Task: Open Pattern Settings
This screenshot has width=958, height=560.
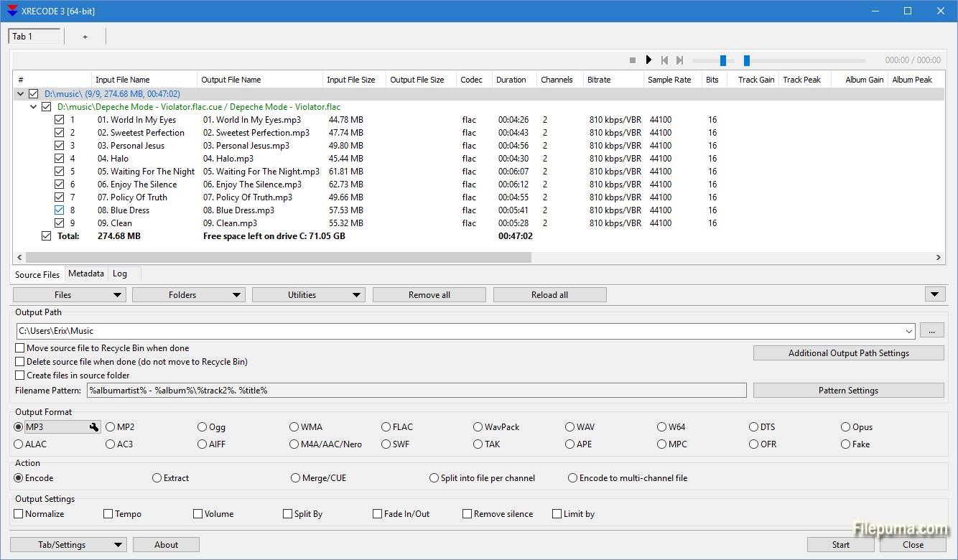Action: click(848, 391)
